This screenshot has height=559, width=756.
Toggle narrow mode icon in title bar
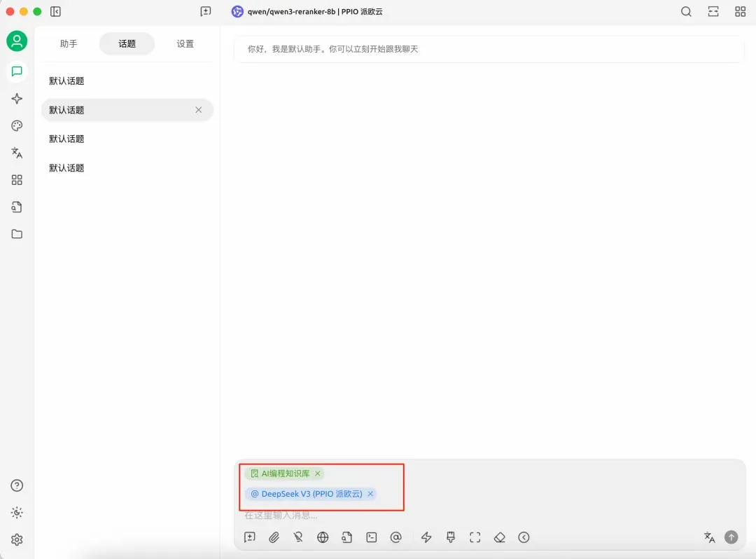tap(713, 12)
